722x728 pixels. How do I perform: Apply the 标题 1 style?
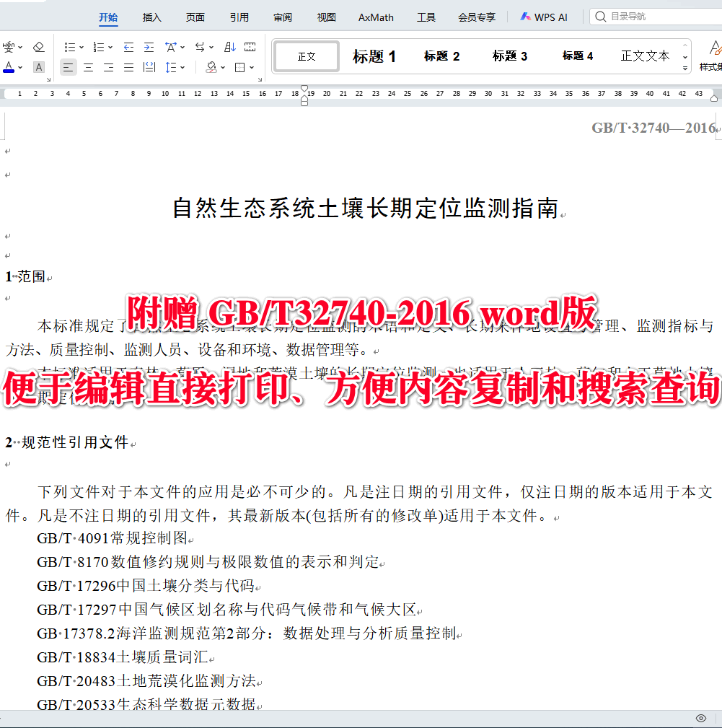[x=374, y=56]
